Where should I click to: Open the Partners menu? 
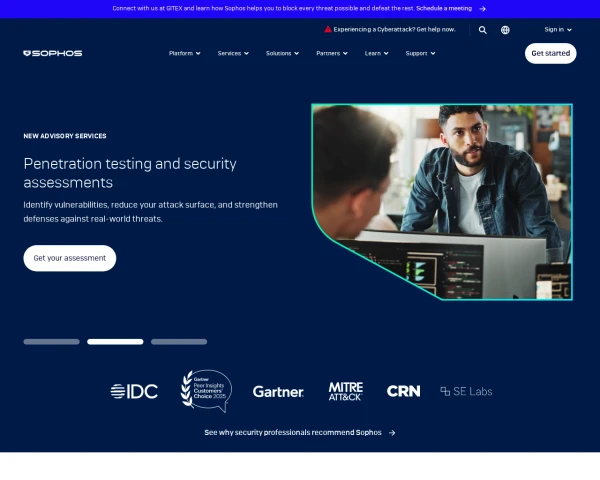click(331, 53)
